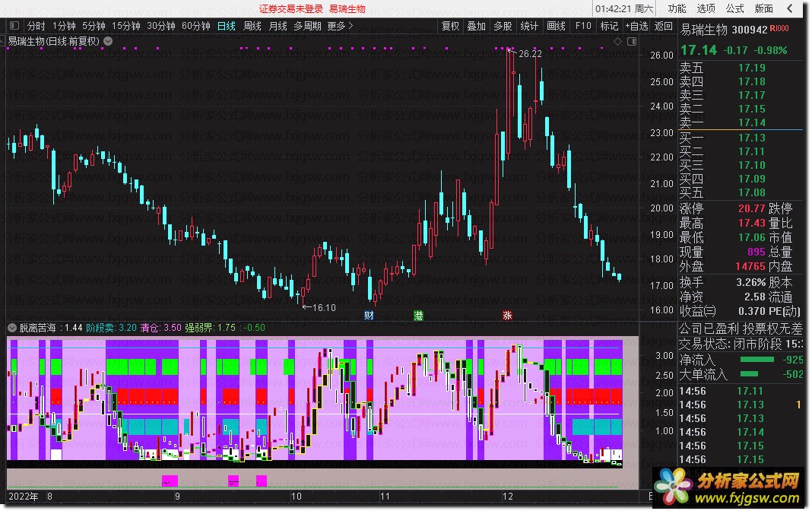
Task: Switch to 月线 monthly chart
Action: [278, 26]
